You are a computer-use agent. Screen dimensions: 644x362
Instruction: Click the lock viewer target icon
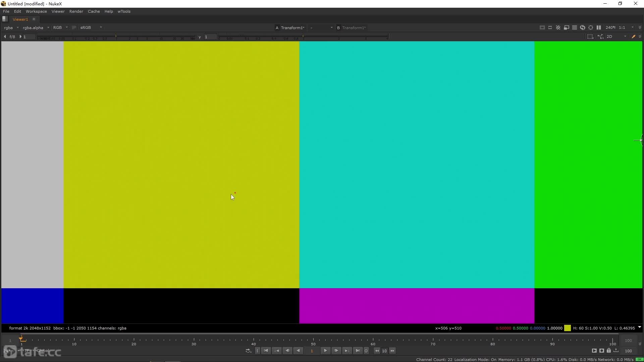click(591, 27)
